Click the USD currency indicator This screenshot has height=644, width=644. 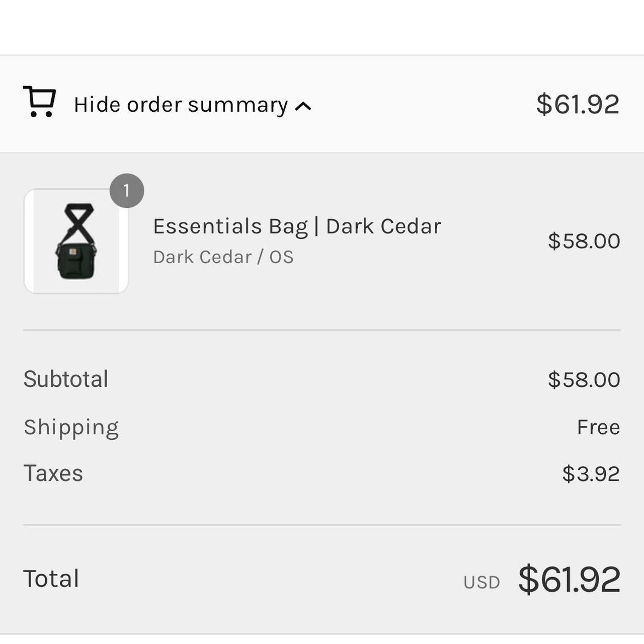coord(481,582)
